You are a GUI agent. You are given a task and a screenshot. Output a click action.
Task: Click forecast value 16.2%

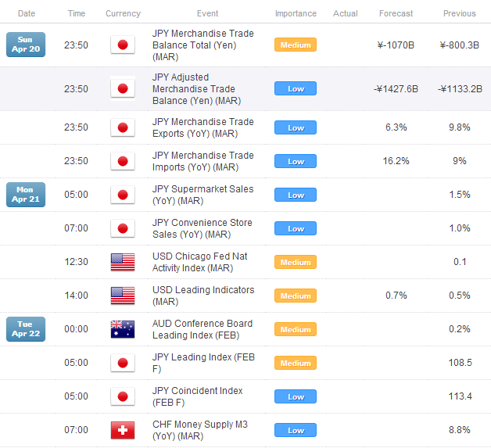coord(396,161)
